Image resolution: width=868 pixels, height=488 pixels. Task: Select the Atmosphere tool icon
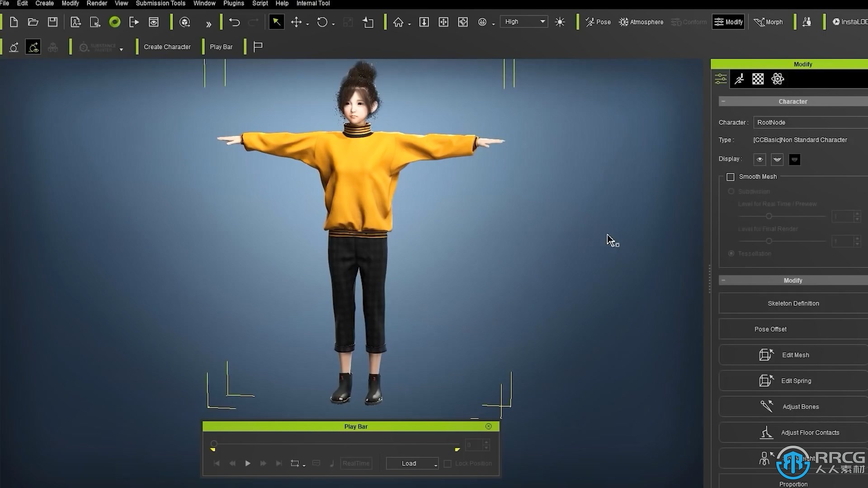pyautogui.click(x=623, y=22)
